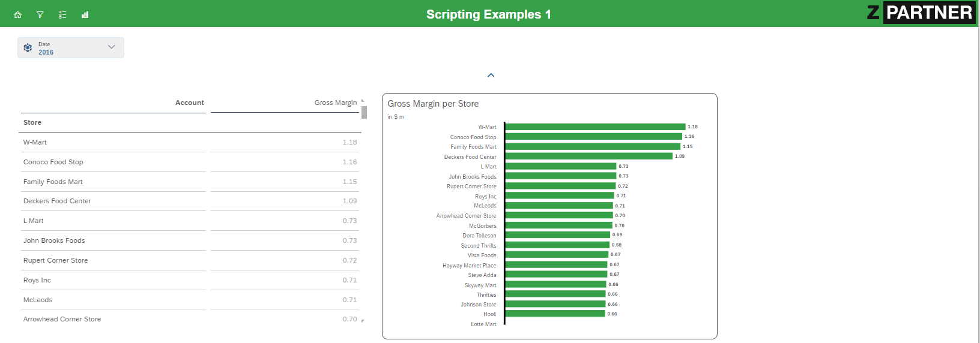Click the ZPARTNER logo
The height and width of the screenshot is (343, 980).
point(921,13)
